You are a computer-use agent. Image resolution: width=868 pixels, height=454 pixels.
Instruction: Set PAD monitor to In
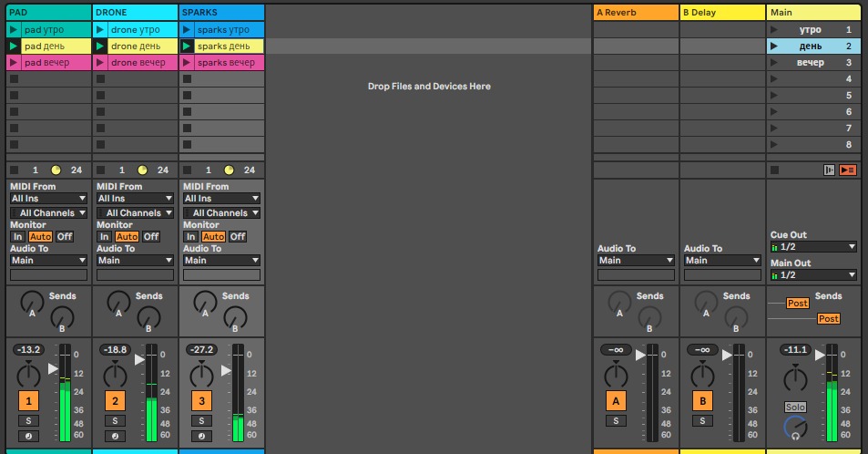tap(17, 237)
